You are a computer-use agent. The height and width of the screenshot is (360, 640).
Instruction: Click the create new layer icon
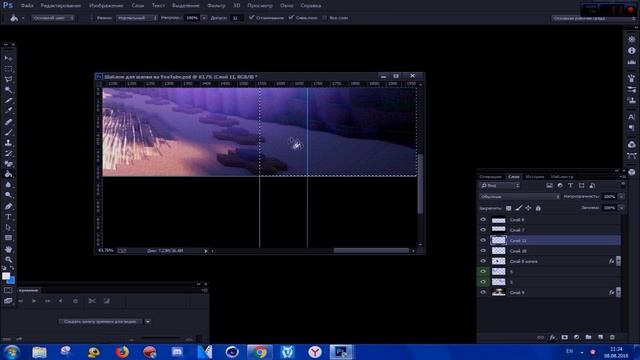click(600, 337)
